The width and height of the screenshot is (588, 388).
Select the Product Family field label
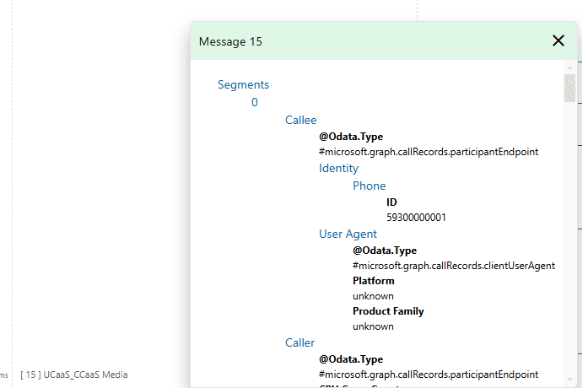388,311
